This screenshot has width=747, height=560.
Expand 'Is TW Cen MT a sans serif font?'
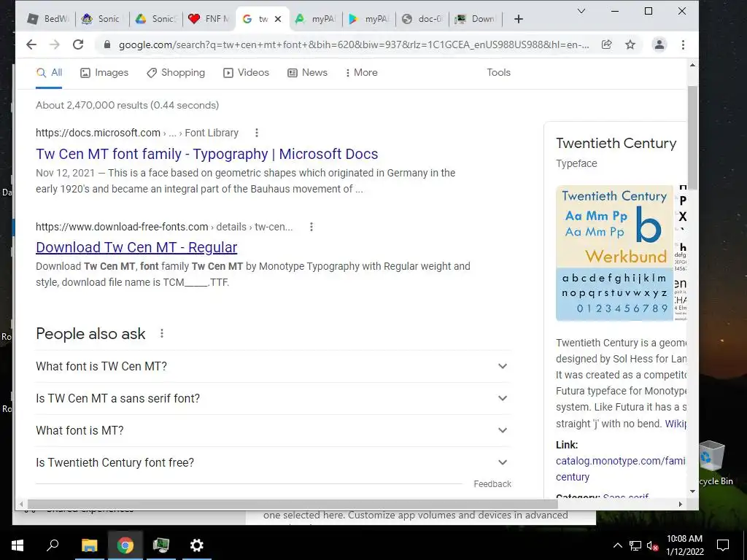(273, 398)
